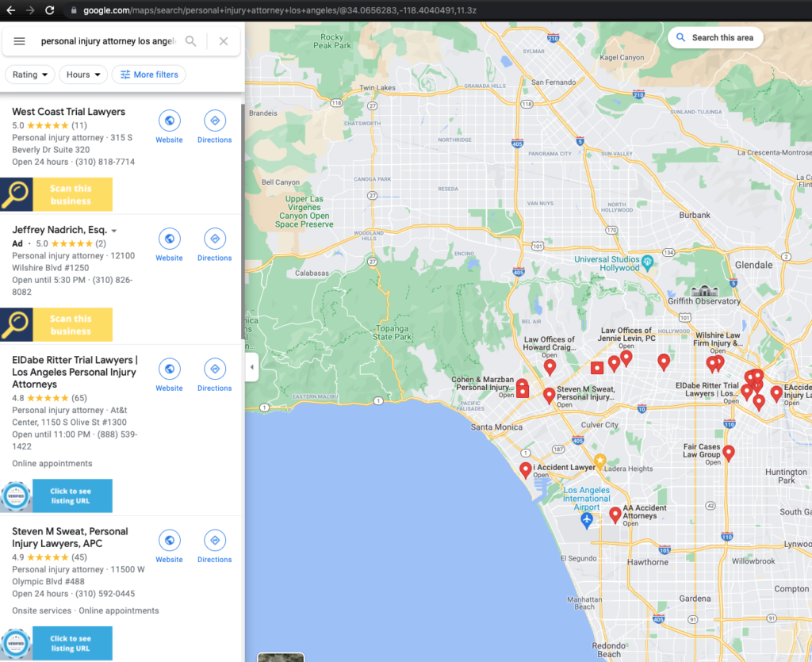Screen dimensions: 812x662
Task: Click Universal Studios Hollywood map marker
Action: [x=647, y=262]
